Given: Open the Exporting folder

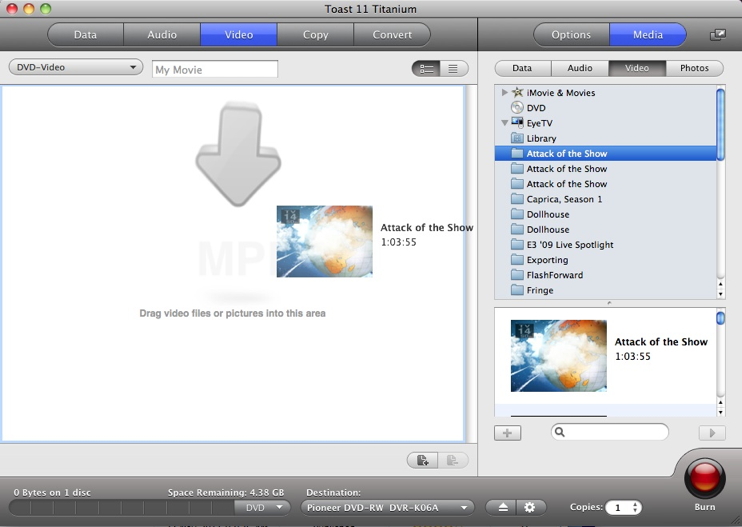Looking at the screenshot, I should pos(605,260).
